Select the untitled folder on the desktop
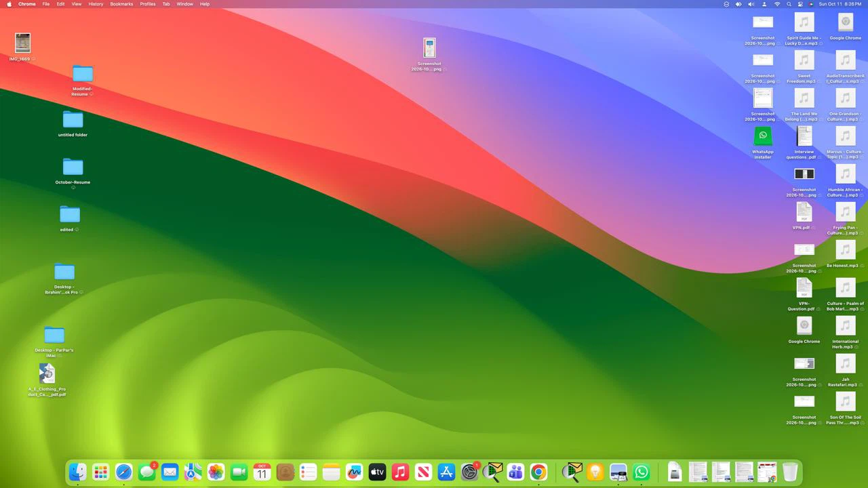Viewport: 868px width, 488px height. click(x=73, y=119)
